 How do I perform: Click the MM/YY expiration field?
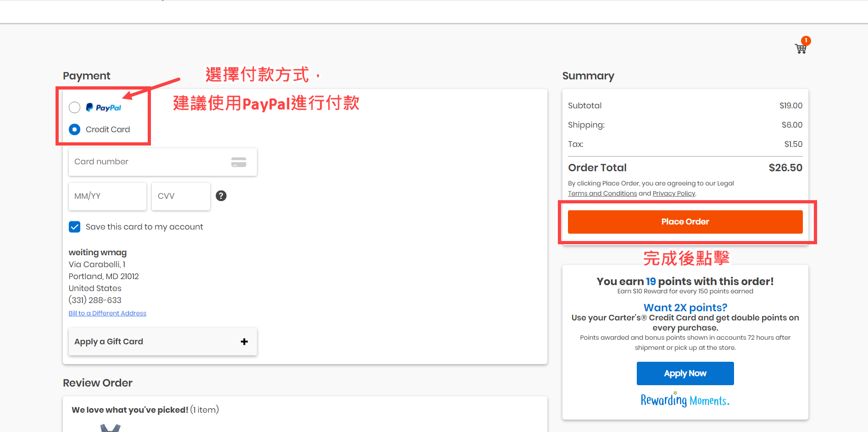coord(107,196)
